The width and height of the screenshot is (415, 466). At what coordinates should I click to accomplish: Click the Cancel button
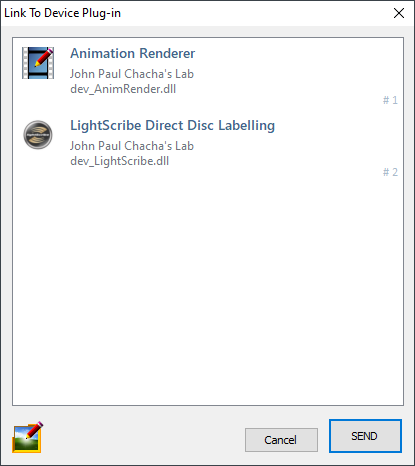[x=281, y=440]
